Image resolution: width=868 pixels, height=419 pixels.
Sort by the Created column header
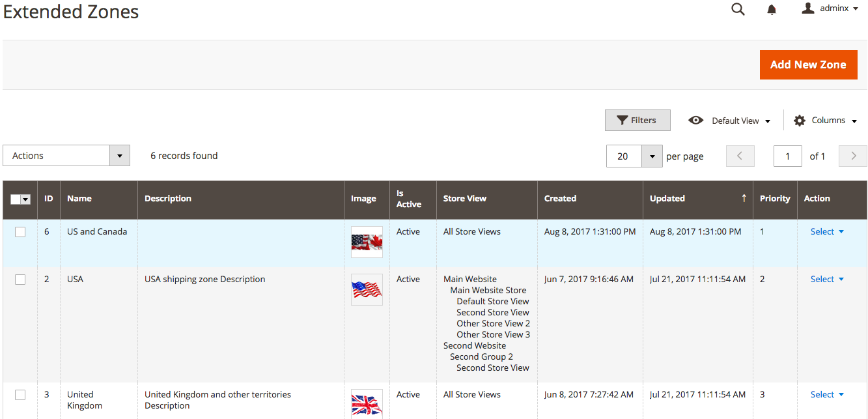pos(591,199)
